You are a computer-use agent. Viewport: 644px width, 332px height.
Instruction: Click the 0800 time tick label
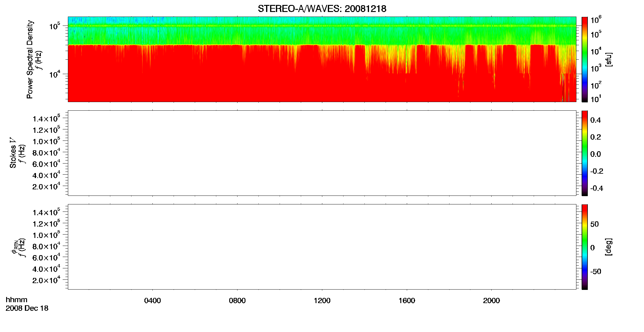click(x=237, y=301)
